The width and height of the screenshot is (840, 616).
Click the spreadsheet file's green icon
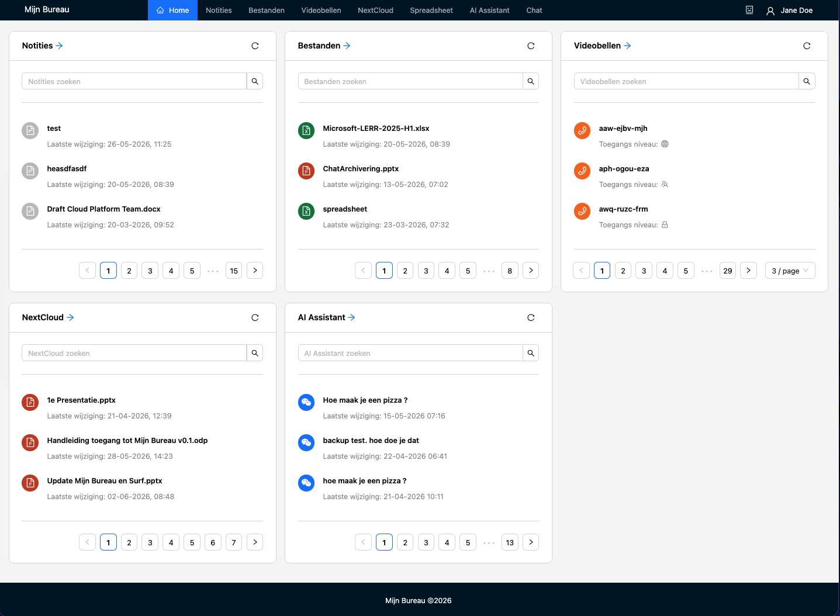(x=306, y=211)
